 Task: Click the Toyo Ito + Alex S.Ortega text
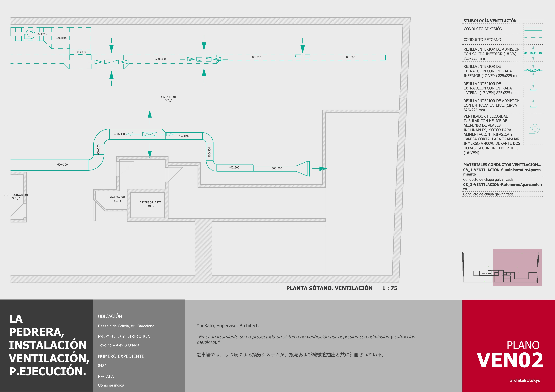[x=118, y=345]
